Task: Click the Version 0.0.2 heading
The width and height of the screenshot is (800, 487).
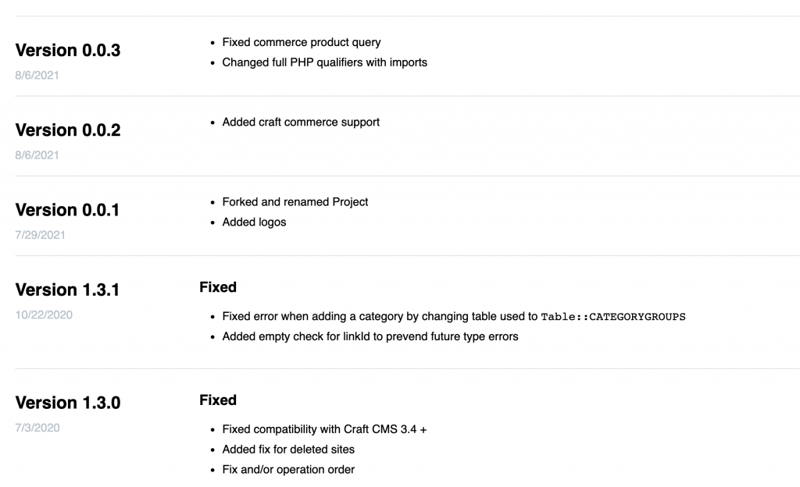Action: tap(68, 130)
